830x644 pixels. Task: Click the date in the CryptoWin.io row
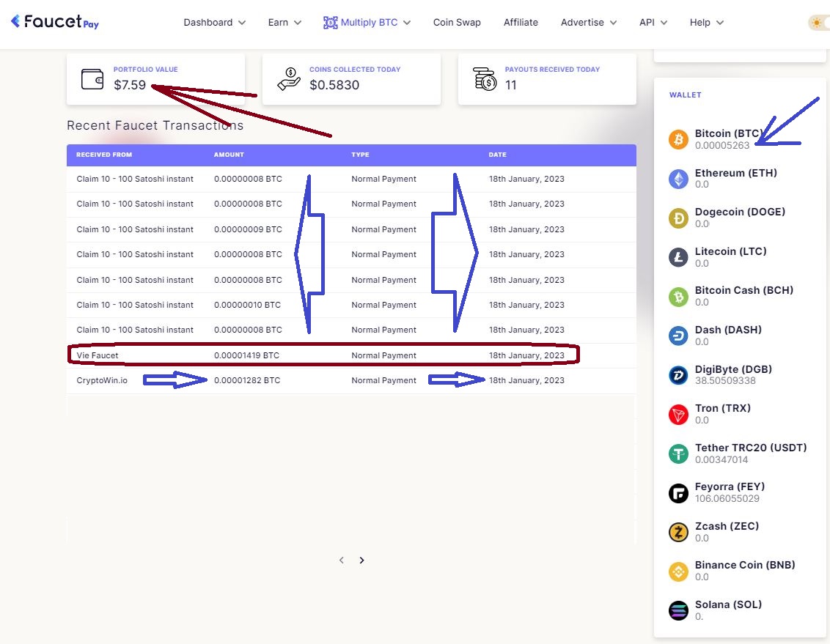point(526,380)
